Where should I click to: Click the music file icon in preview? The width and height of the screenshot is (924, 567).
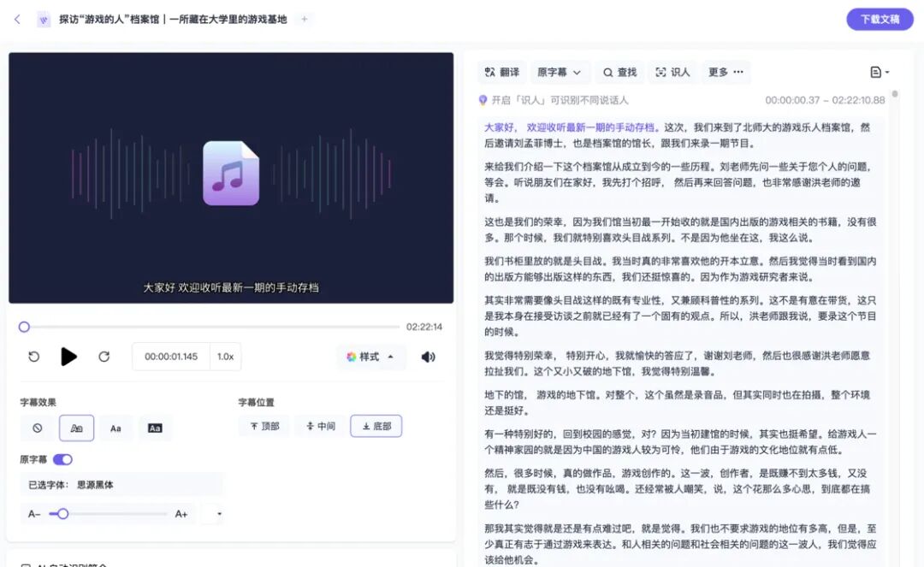pos(231,173)
